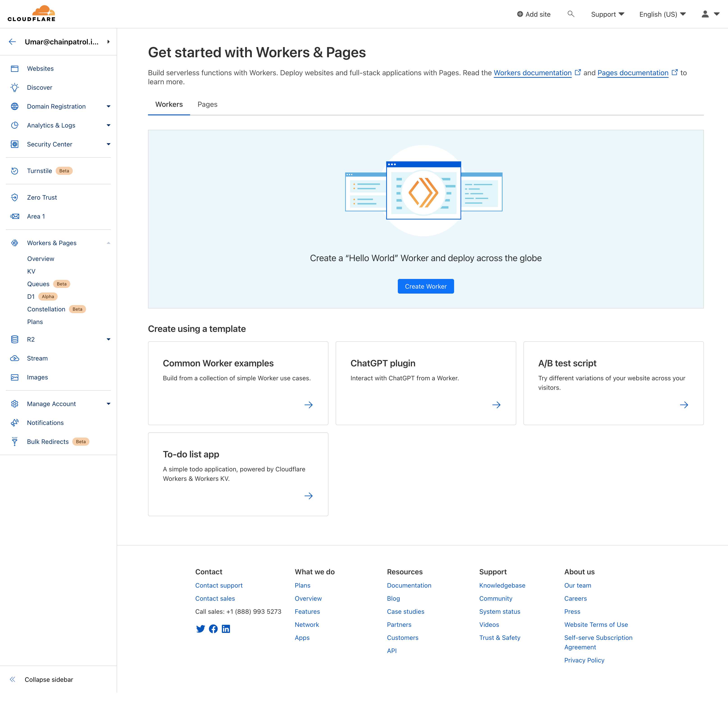Image resolution: width=728 pixels, height=721 pixels.
Task: Select the Websites sidebar icon
Action: click(15, 68)
